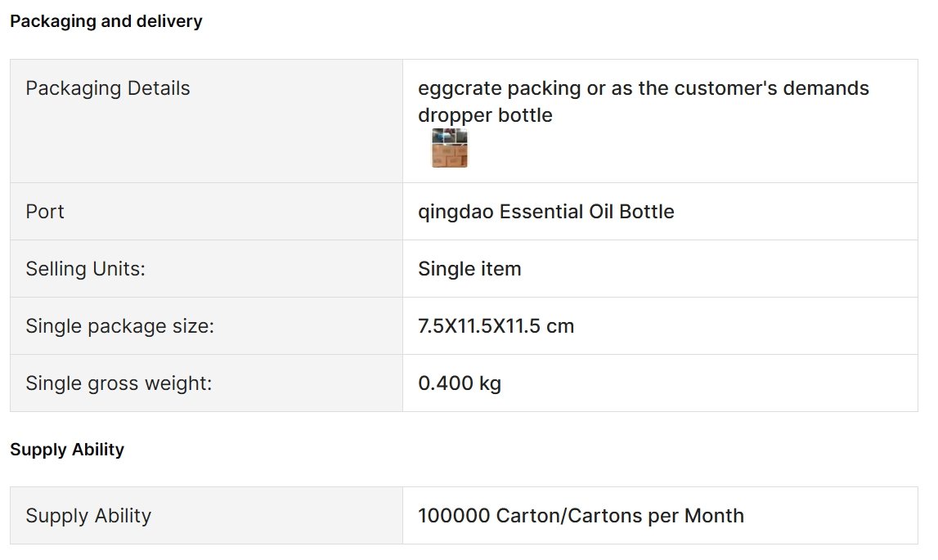Select the Single package size label
Viewport: 938px width, 560px height.
pos(119,326)
